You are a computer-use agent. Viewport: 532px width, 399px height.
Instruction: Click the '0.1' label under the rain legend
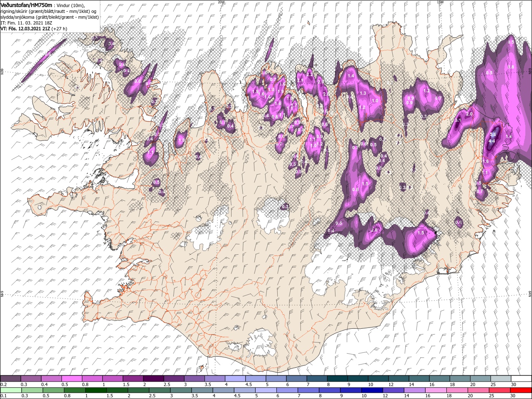tap(3, 396)
